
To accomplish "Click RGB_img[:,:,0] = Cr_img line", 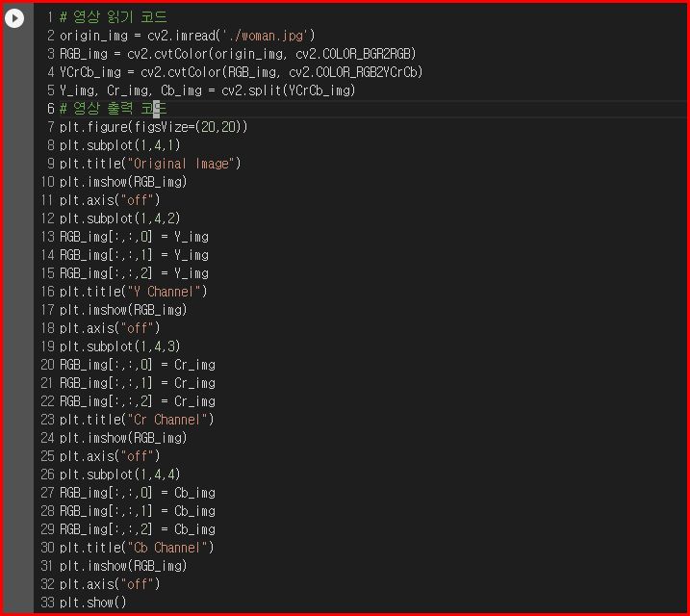I will (138, 365).
